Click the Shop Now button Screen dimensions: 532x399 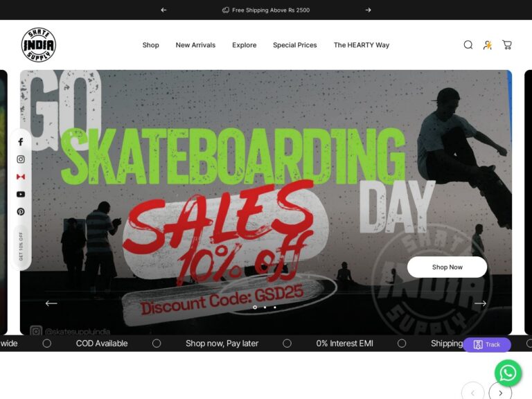point(447,267)
